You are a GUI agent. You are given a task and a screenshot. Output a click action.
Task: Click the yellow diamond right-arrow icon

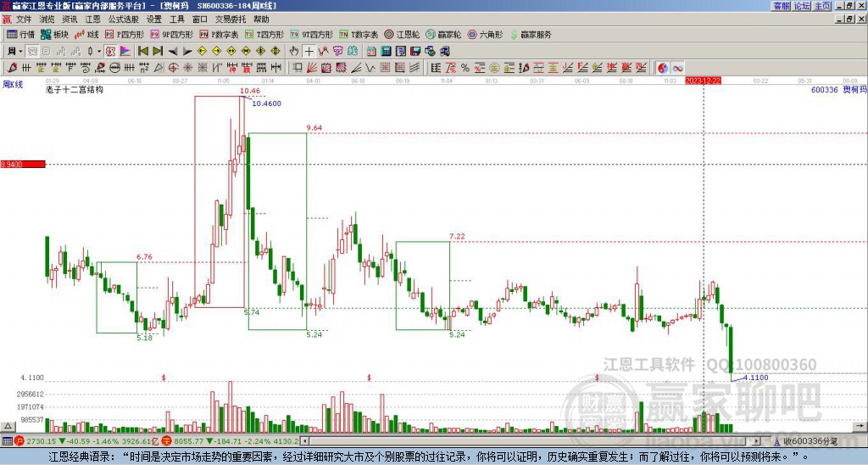pos(216,52)
